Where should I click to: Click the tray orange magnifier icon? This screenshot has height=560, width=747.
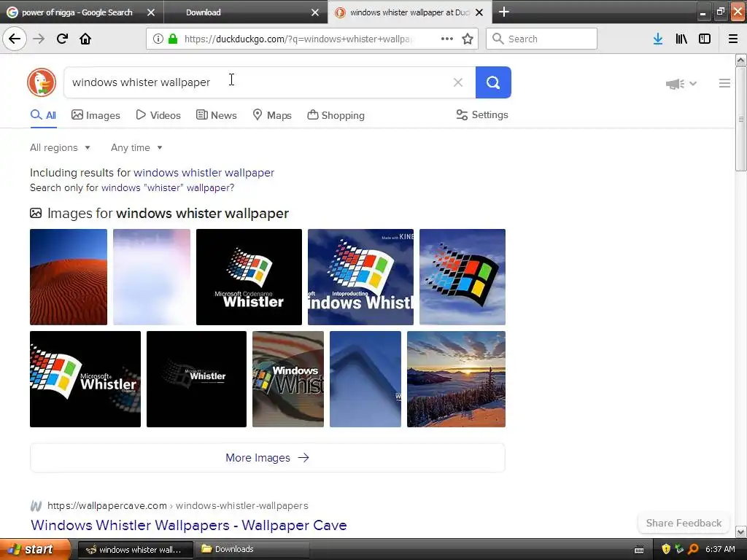(693, 549)
